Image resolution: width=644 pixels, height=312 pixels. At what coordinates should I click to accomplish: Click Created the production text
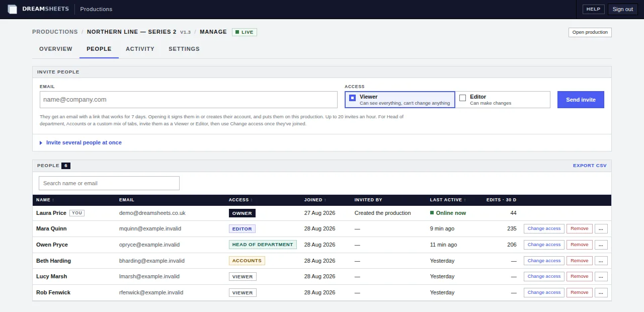coord(383,213)
